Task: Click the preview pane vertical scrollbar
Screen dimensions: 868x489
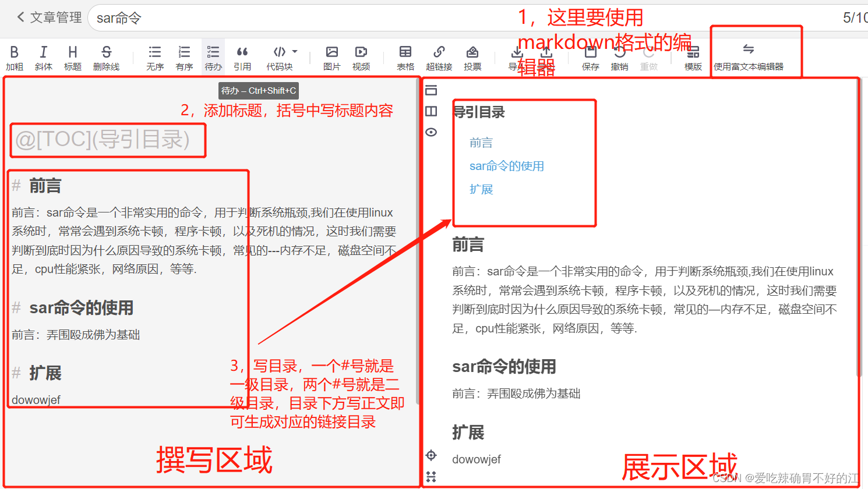Action: click(859, 228)
